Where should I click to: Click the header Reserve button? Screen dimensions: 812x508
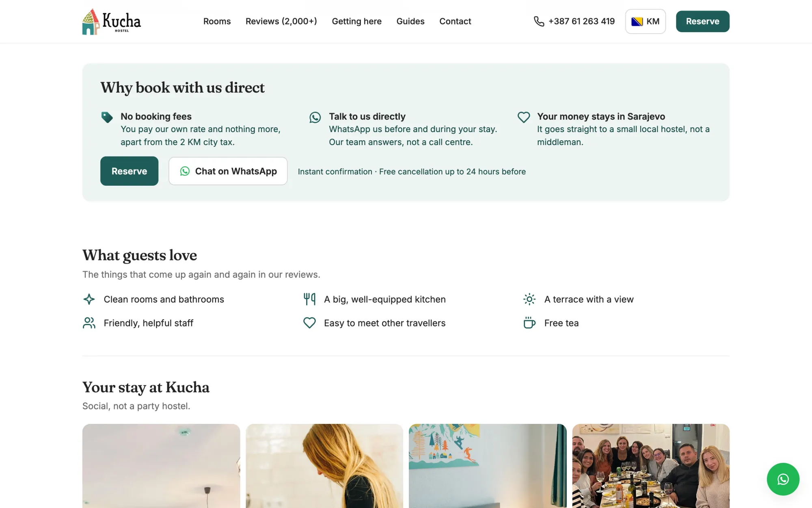702,22
